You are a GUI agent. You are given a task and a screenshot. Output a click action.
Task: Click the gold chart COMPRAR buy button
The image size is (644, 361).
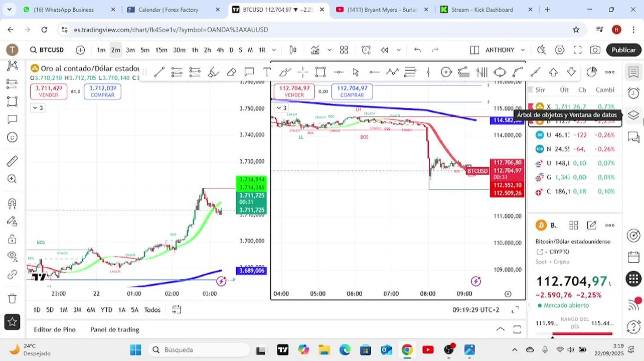click(102, 91)
